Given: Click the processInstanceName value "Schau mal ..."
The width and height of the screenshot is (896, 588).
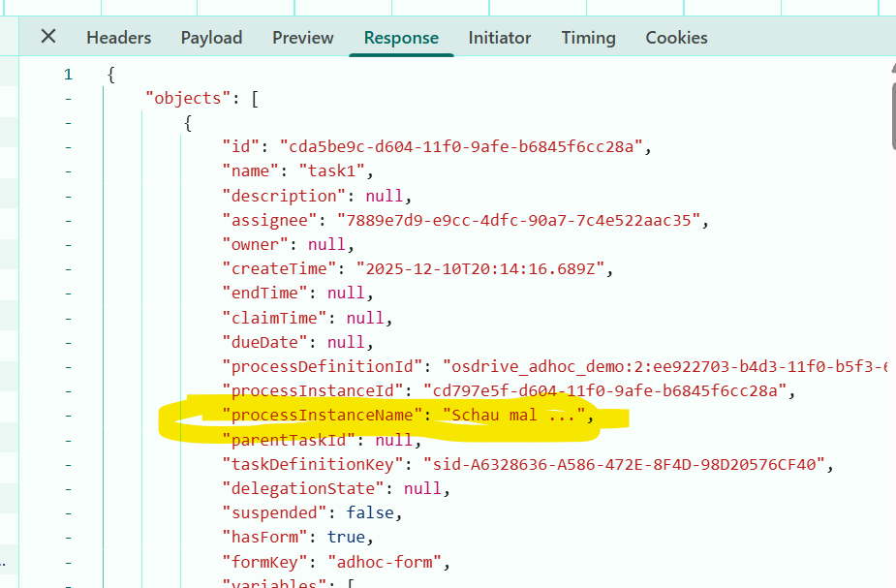Looking at the screenshot, I should point(513,415).
